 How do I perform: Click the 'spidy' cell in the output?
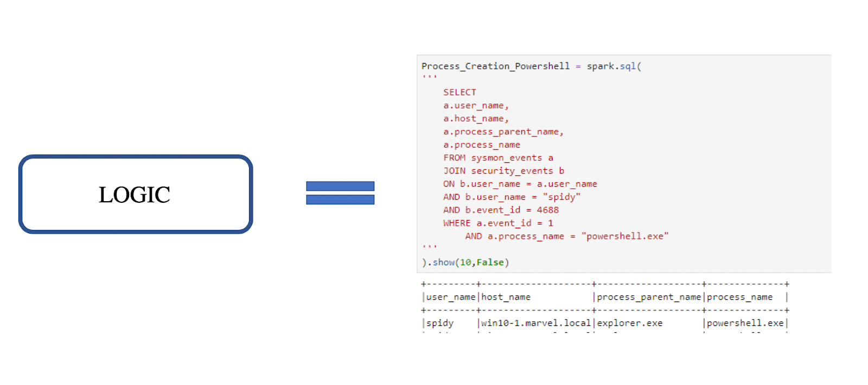click(440, 323)
